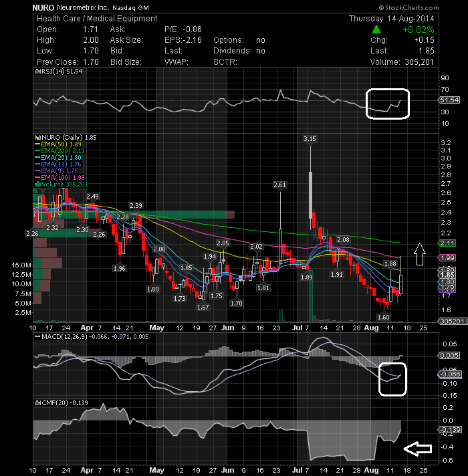
Task: Click the magenta 1.99 EMA tag on price axis
Action: [x=447, y=258]
